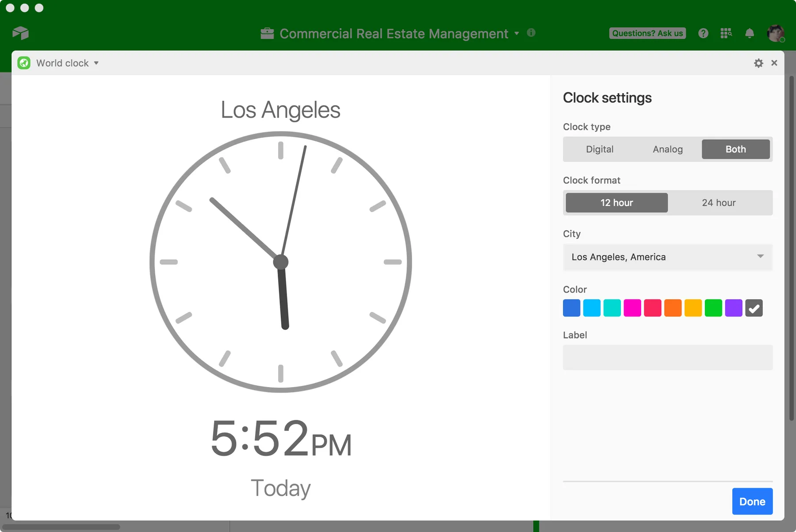Click the Done button

click(x=752, y=502)
